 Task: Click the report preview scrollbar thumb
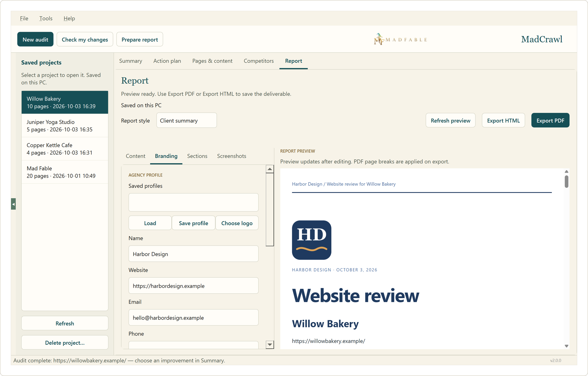coord(567,182)
